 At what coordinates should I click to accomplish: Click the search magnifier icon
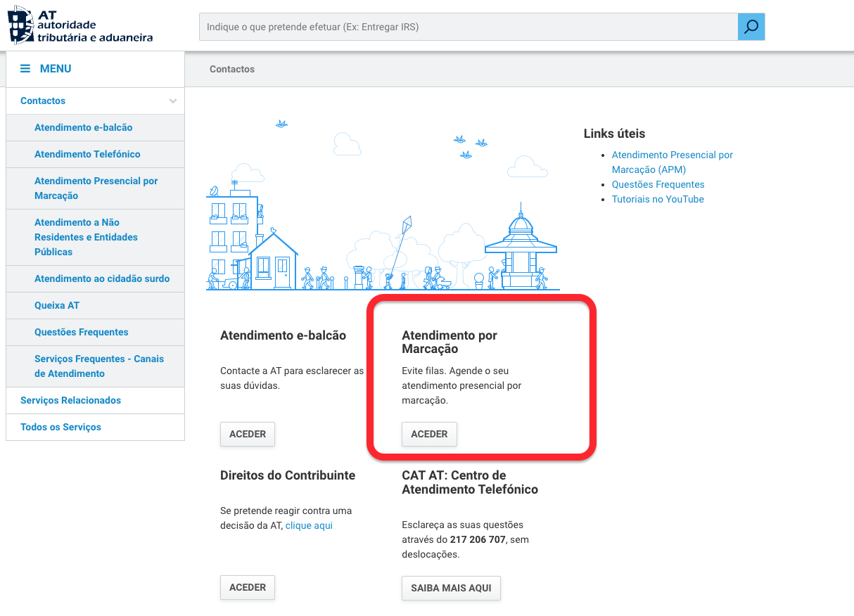pos(751,27)
